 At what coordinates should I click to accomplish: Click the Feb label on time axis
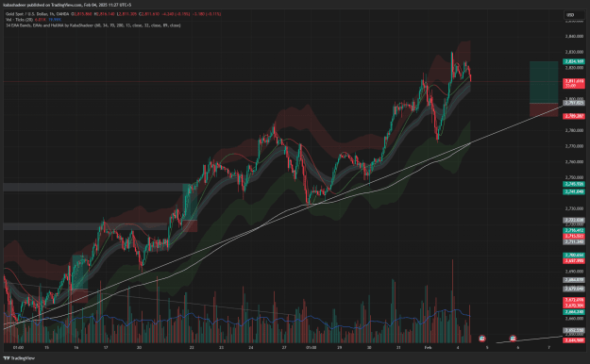pyautogui.click(x=428, y=347)
